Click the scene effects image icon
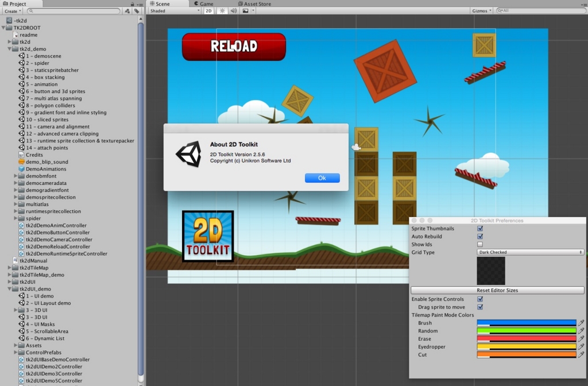This screenshot has height=386, width=588. pyautogui.click(x=245, y=11)
